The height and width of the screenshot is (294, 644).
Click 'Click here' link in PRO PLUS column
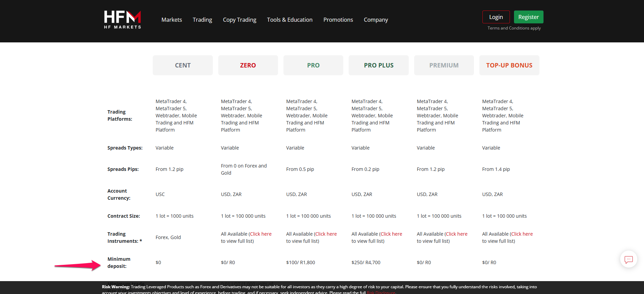point(391,234)
